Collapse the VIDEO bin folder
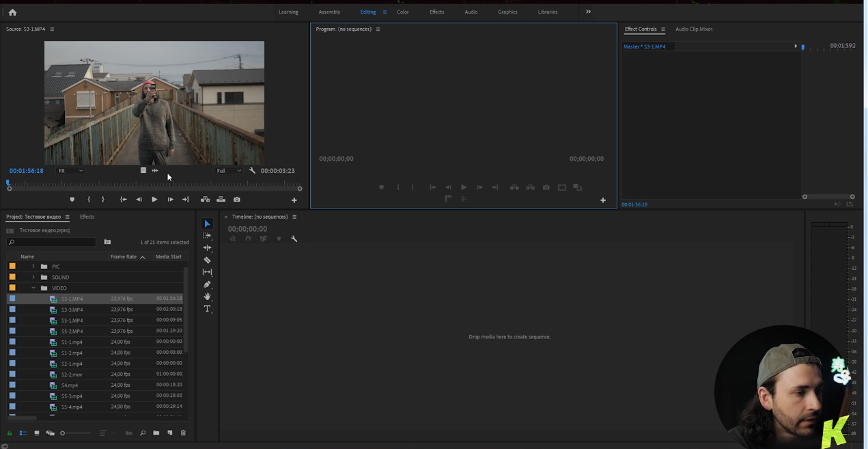 [x=33, y=288]
